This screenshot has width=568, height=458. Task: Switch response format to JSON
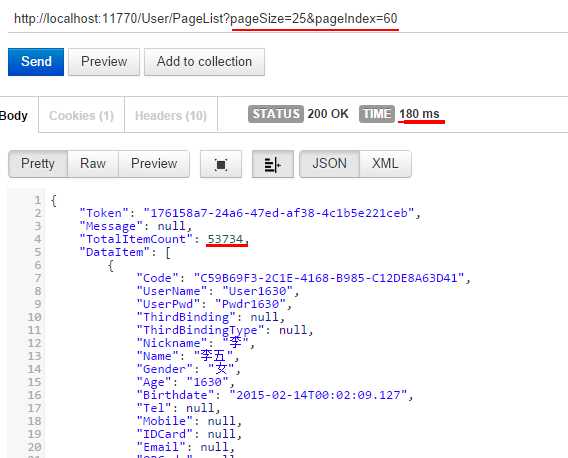(x=330, y=164)
